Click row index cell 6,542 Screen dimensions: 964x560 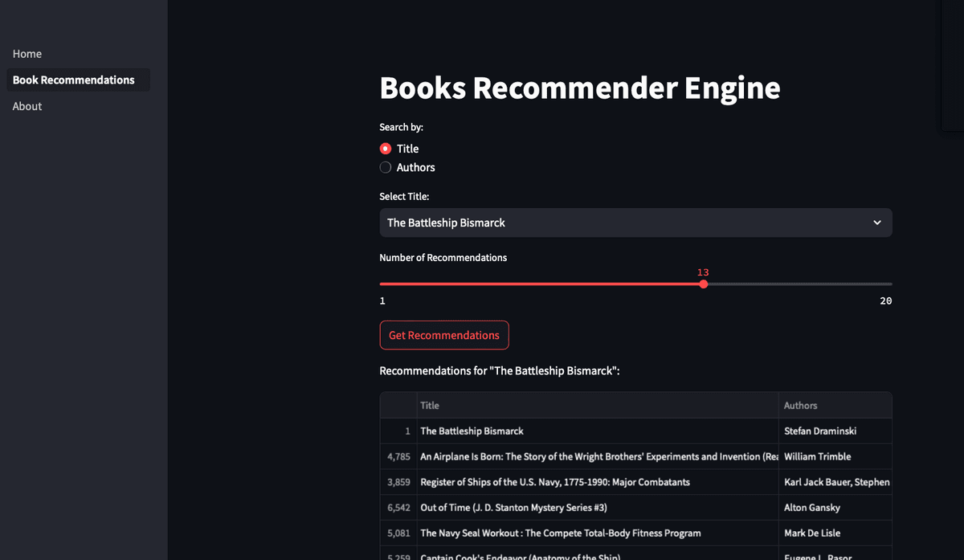(398, 508)
